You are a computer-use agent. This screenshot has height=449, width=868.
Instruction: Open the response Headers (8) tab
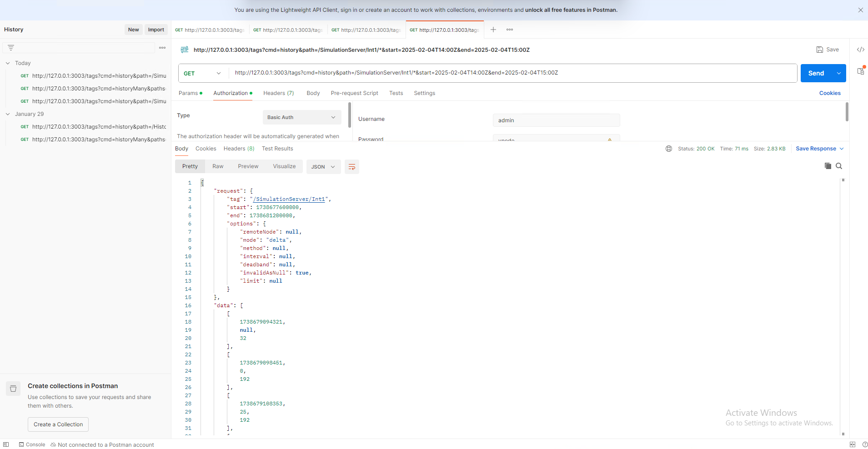click(239, 149)
